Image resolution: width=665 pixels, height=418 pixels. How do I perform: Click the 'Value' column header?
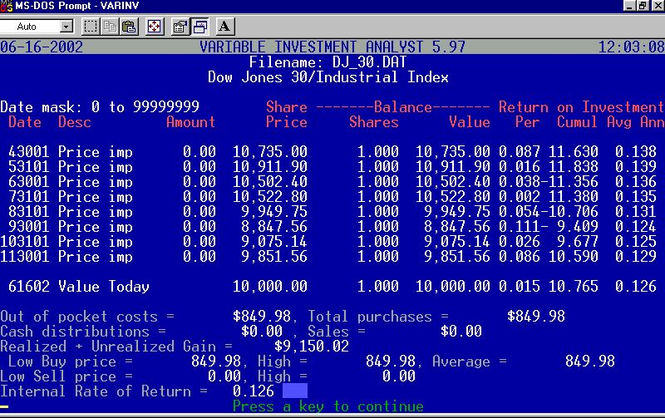(x=469, y=122)
